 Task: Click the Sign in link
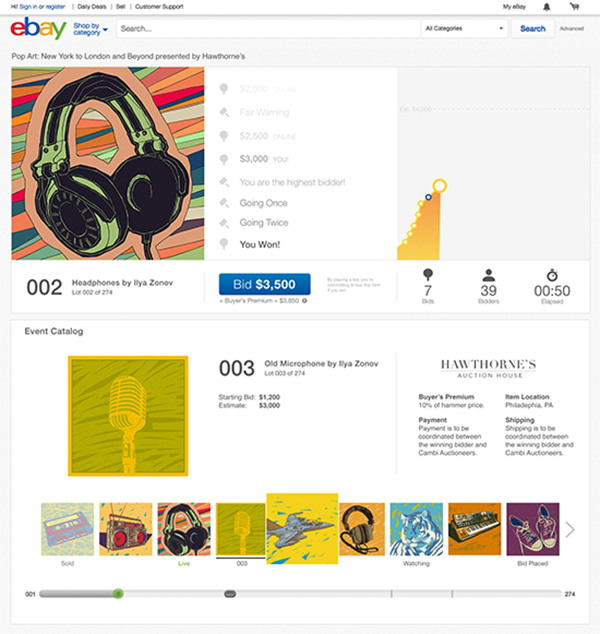click(28, 6)
